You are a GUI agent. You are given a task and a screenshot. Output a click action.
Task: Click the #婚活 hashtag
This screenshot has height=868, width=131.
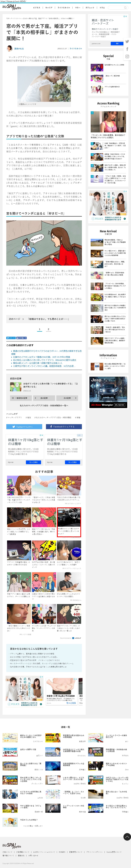(x=28, y=417)
